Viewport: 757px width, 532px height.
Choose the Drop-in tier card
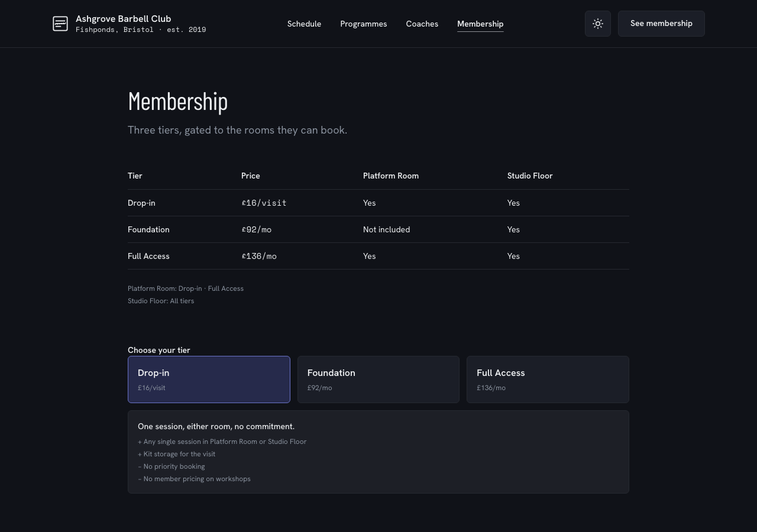(x=209, y=379)
